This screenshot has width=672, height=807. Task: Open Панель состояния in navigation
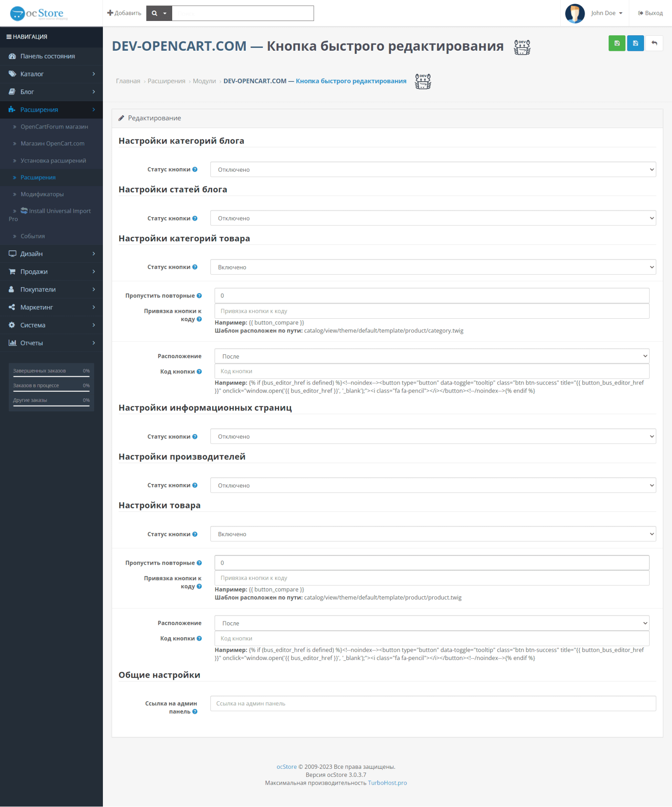click(x=51, y=56)
